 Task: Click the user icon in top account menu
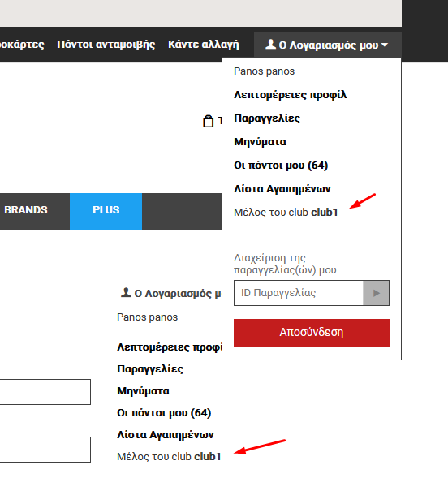point(270,44)
